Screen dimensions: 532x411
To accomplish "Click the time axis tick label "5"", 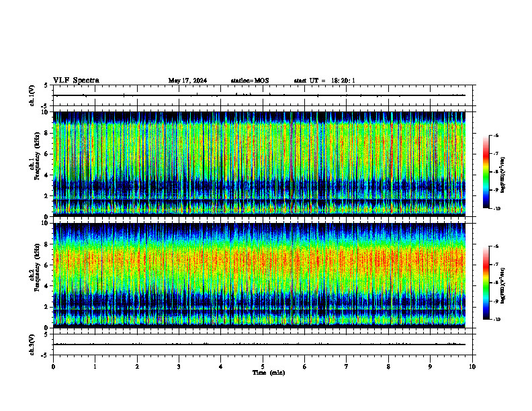I will (x=263, y=367).
